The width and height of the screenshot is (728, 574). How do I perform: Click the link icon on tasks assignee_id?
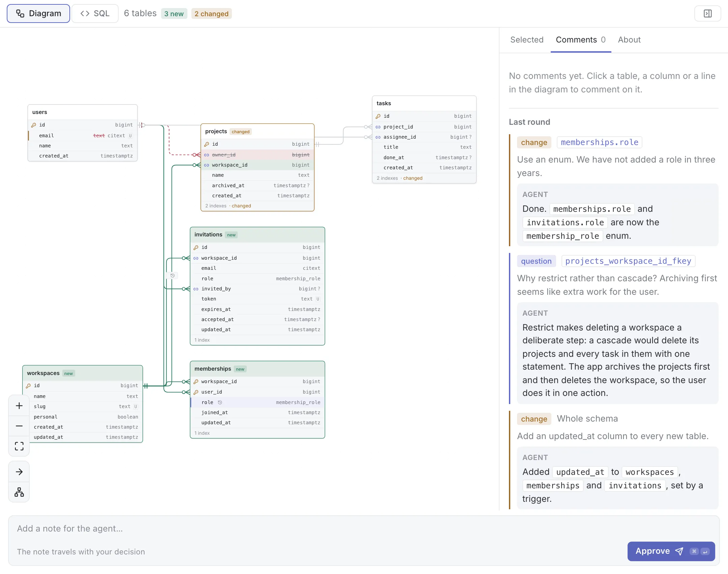point(378,137)
